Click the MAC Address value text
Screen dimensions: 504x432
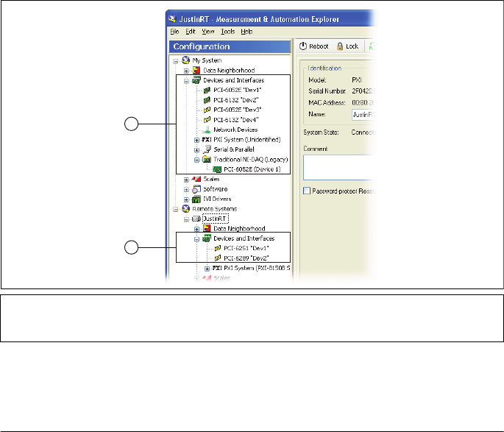(363, 102)
